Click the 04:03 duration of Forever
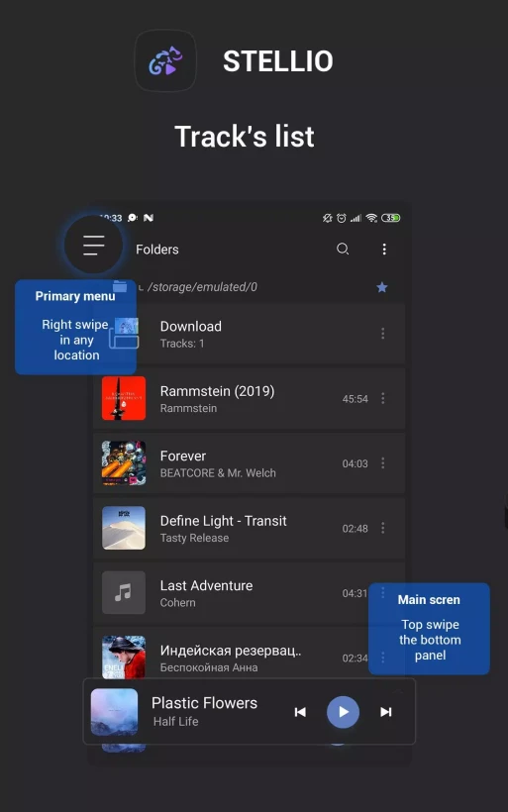Image resolution: width=508 pixels, height=812 pixels. (x=356, y=463)
